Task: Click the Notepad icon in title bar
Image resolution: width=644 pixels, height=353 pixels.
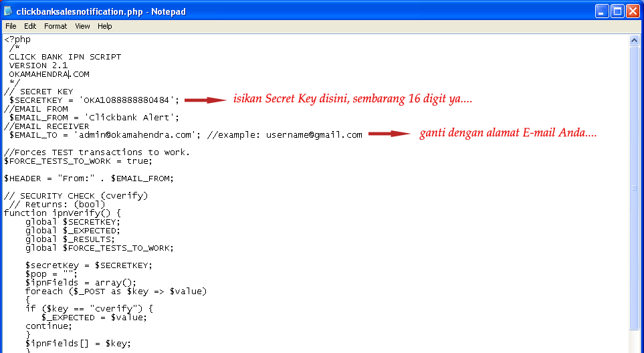Action: pyautogui.click(x=8, y=11)
